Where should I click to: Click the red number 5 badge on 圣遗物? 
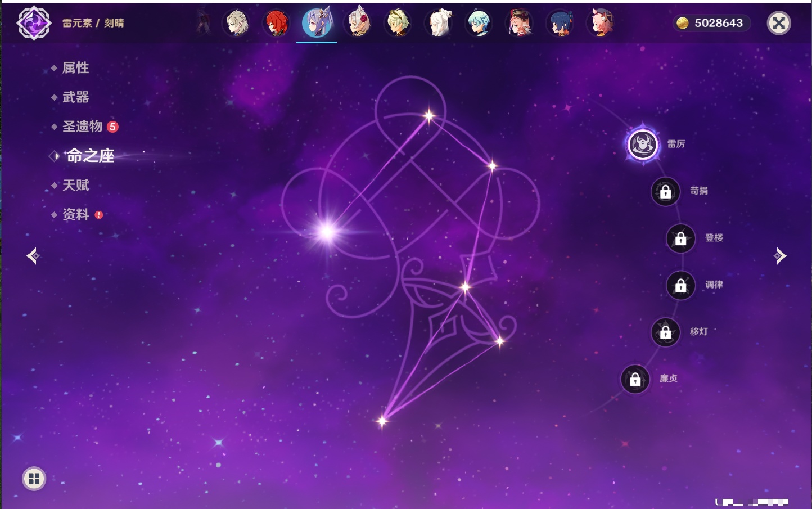pos(112,127)
